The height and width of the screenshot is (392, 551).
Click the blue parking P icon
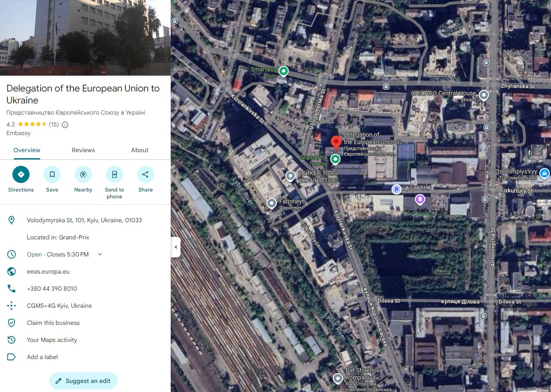coord(397,189)
